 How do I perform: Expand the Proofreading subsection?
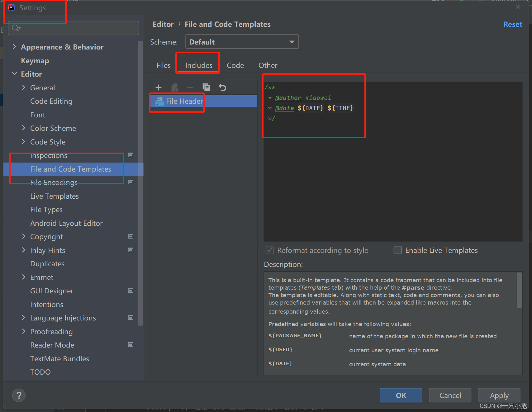coord(23,331)
